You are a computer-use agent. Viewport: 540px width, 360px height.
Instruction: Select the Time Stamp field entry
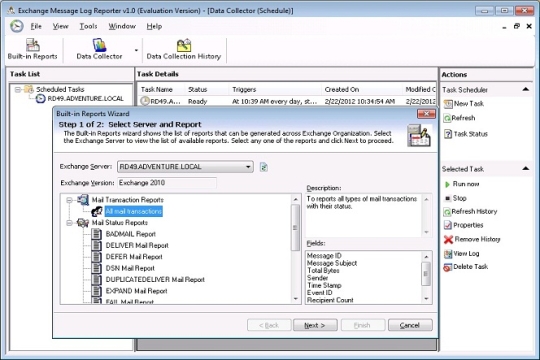tap(324, 285)
